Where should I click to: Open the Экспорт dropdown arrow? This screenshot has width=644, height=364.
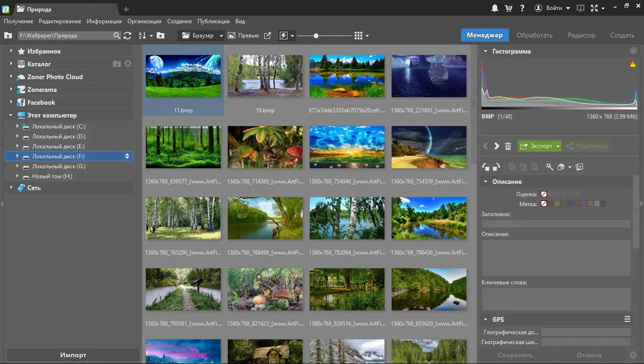[x=558, y=146]
